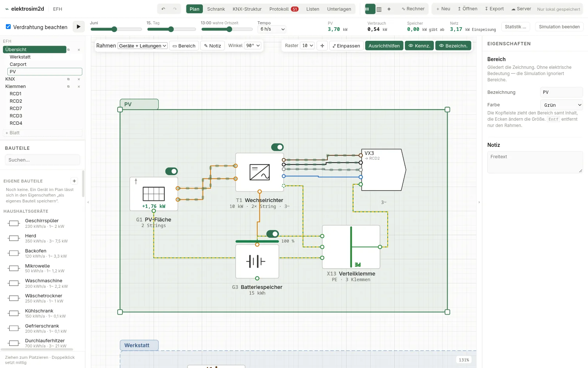Open the Schrank tab

coord(216,9)
